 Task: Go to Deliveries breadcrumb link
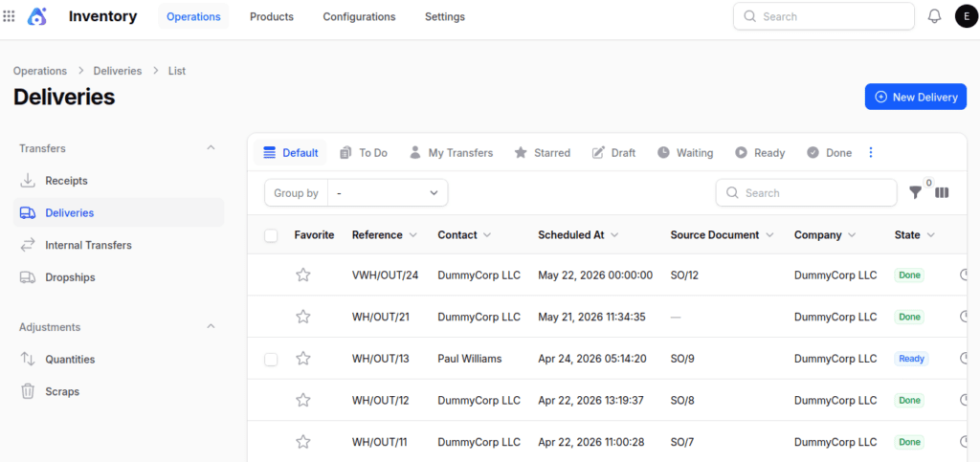pos(118,71)
